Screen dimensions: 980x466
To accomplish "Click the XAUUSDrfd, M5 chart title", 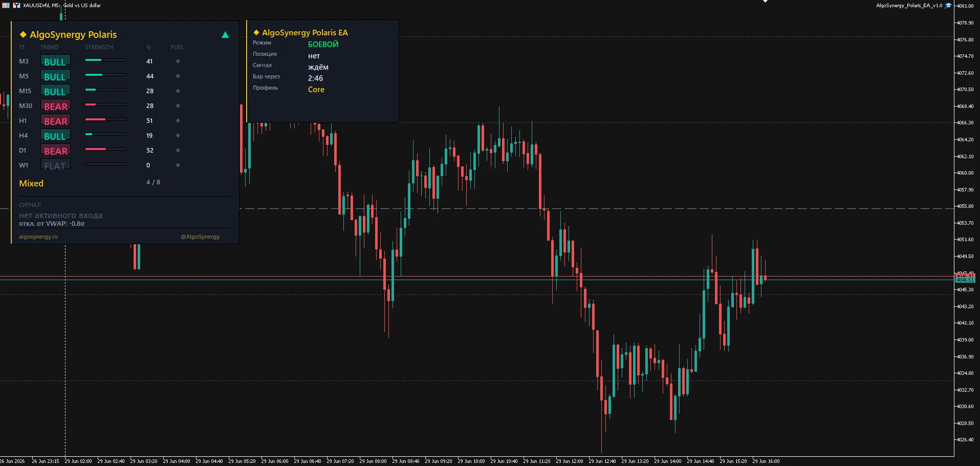I will (41, 6).
